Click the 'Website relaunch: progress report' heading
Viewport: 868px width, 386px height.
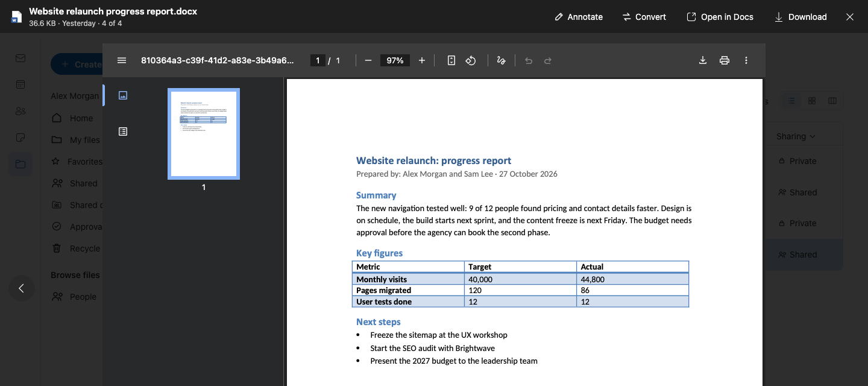coord(433,160)
